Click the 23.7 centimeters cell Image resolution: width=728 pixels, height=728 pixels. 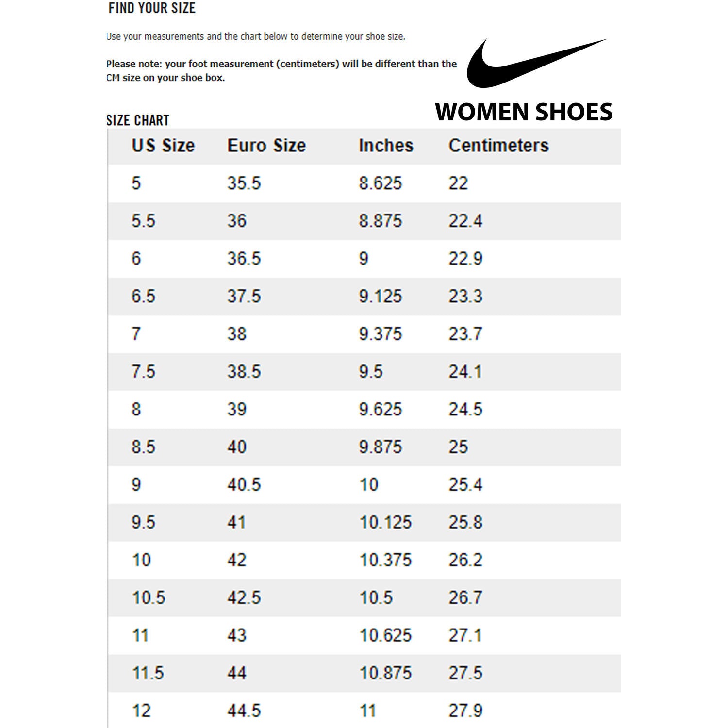(465, 334)
